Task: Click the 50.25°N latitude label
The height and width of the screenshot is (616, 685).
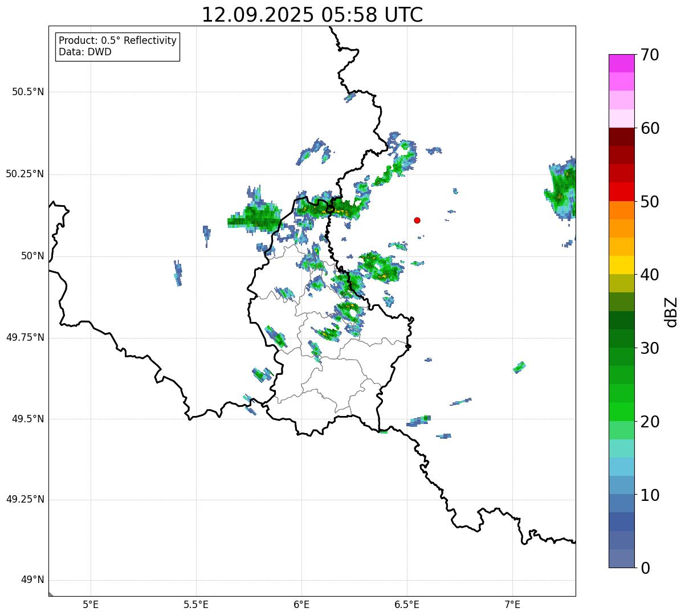Action: (x=25, y=174)
